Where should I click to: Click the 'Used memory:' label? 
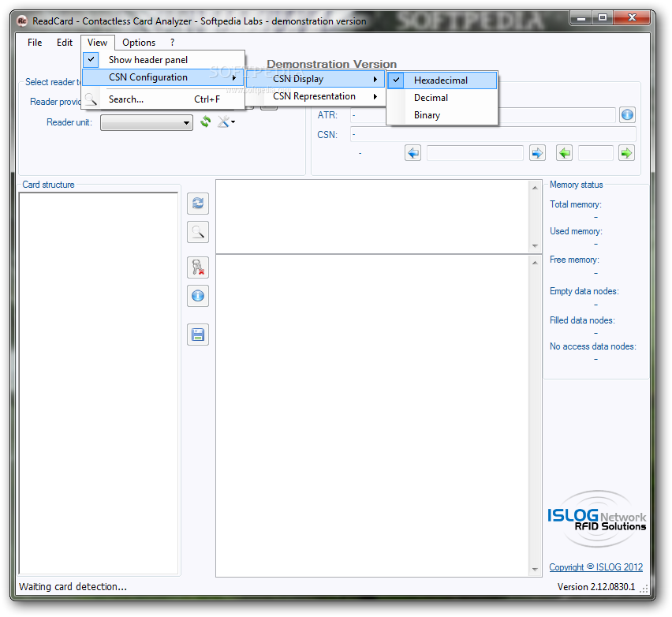pos(576,231)
